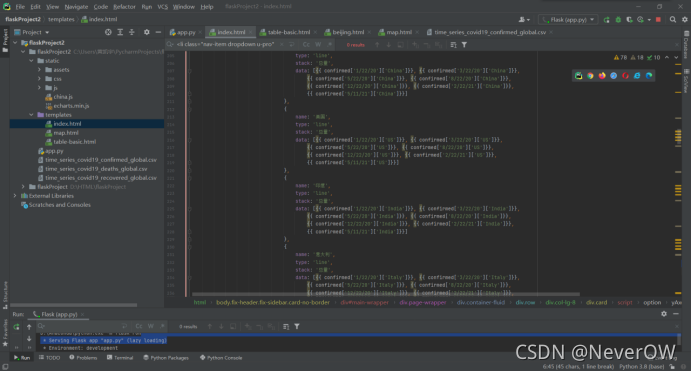This screenshot has width=692, height=371.
Task: Open Flask (app.py) run configuration dropdown
Action: click(568, 20)
